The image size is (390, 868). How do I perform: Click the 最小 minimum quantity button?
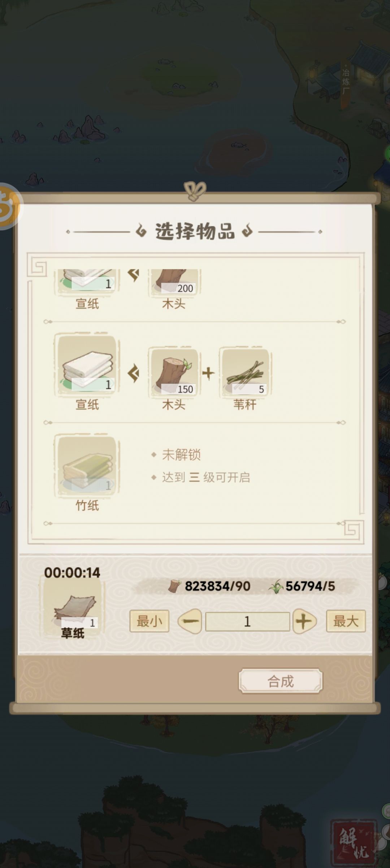click(x=149, y=621)
